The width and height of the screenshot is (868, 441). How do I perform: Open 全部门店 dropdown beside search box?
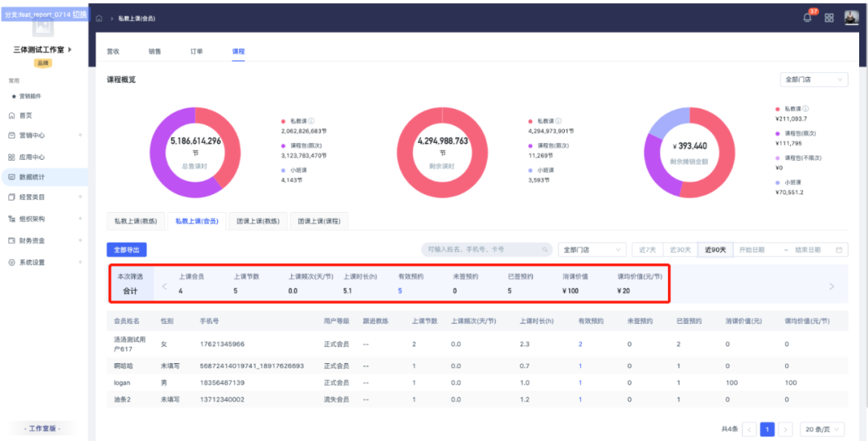[592, 250]
